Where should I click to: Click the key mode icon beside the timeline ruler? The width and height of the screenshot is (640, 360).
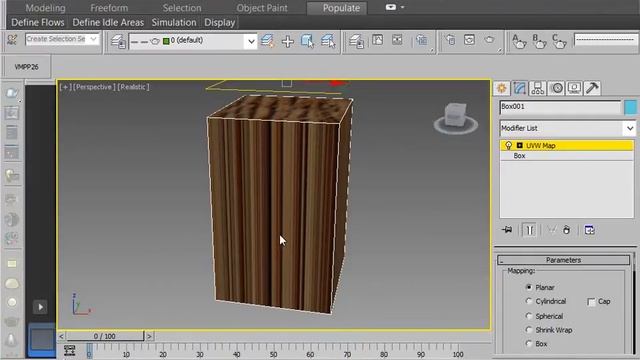tap(70, 350)
